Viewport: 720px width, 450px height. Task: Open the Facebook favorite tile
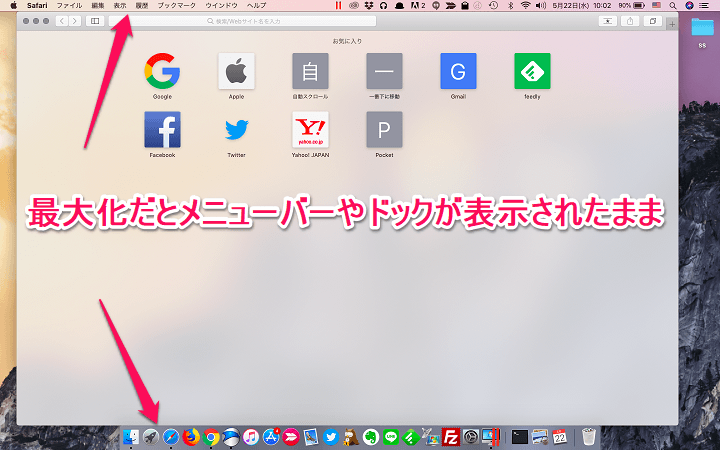click(162, 129)
